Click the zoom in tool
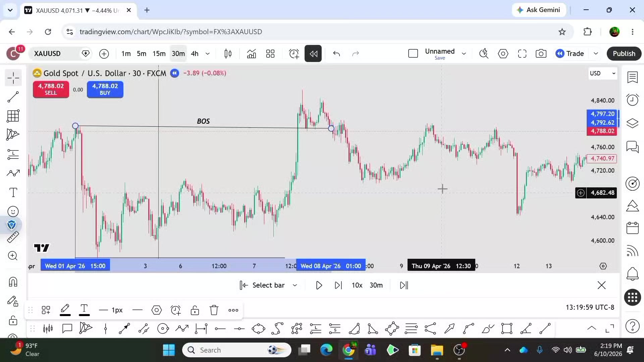Viewport: 644px width, 362px height. tap(13, 256)
